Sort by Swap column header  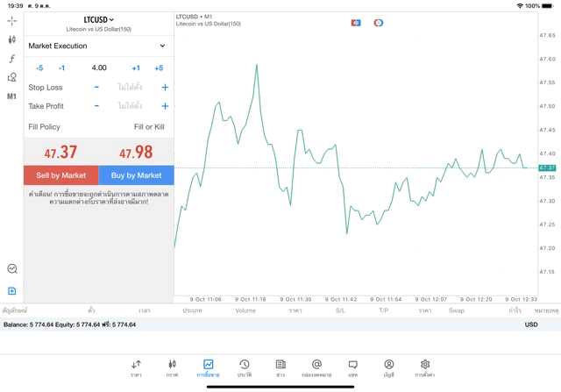[457, 310]
